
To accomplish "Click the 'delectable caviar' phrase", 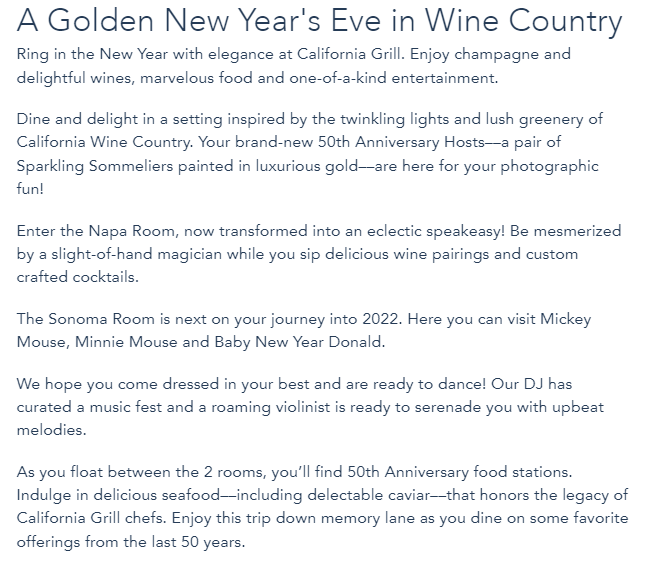I will click(368, 496).
